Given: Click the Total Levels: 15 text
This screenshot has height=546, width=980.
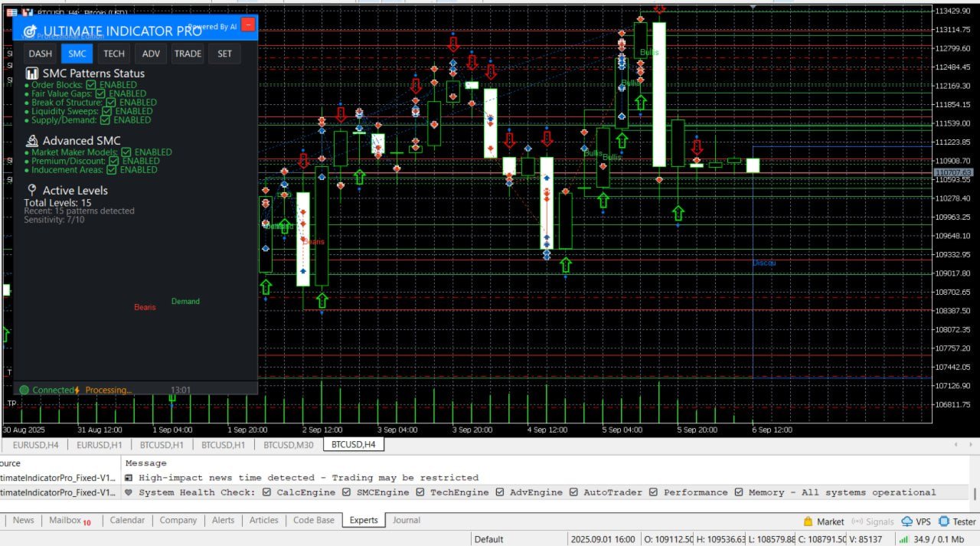Looking at the screenshot, I should [x=57, y=203].
